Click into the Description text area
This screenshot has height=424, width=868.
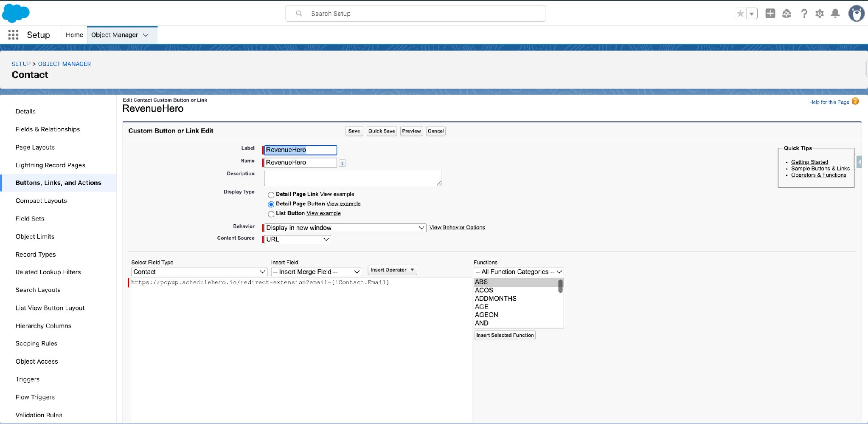click(353, 178)
